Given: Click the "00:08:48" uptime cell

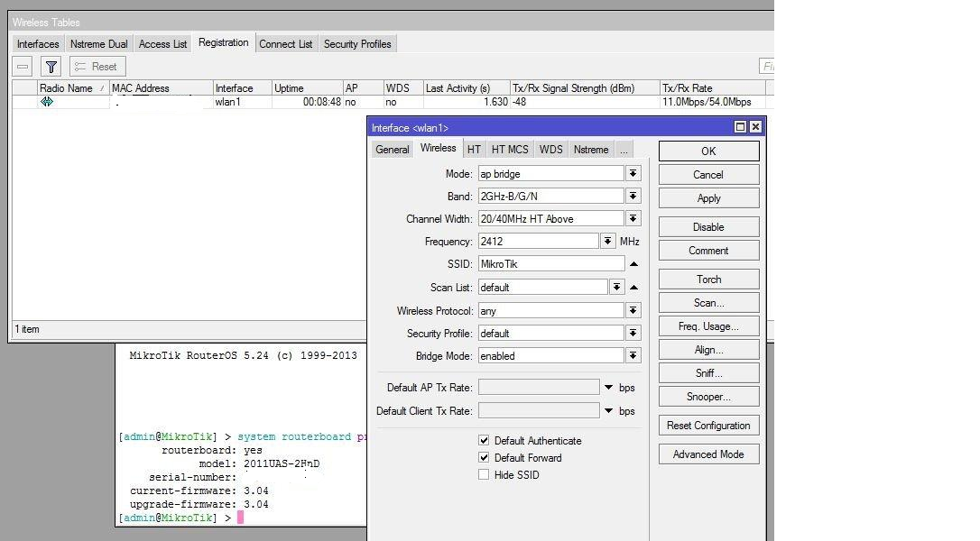Looking at the screenshot, I should click(x=322, y=102).
